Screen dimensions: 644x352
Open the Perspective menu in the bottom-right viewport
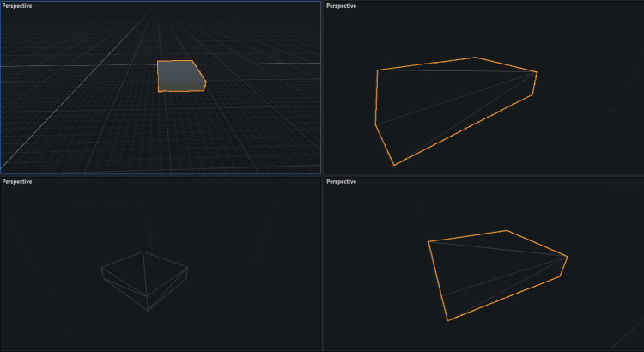(341, 182)
